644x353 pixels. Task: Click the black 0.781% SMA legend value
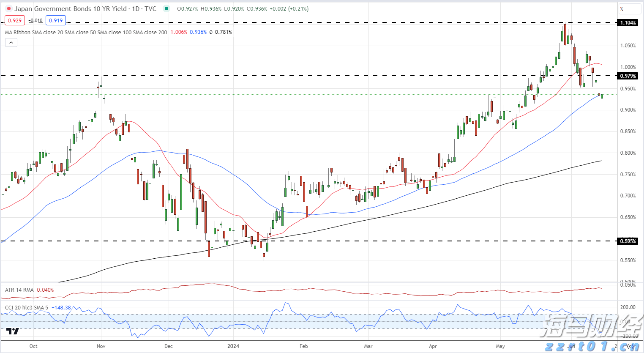coord(224,32)
